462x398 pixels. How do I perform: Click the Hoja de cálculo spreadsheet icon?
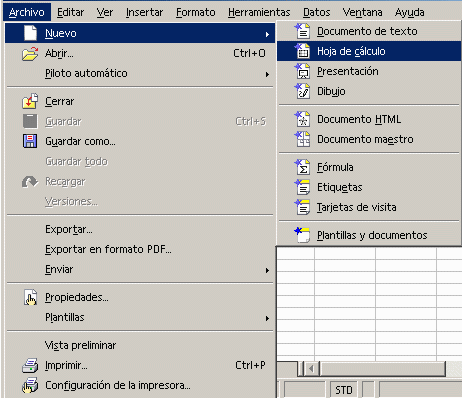(x=302, y=51)
